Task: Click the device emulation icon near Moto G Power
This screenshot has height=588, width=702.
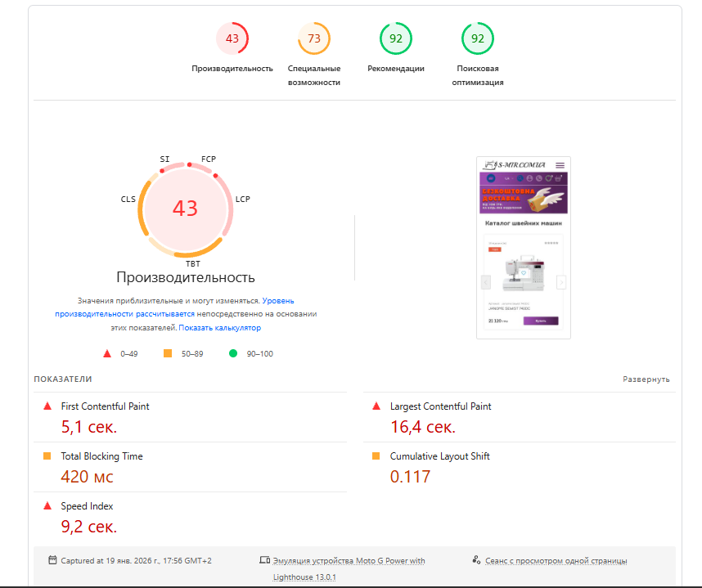Action: 264,560
